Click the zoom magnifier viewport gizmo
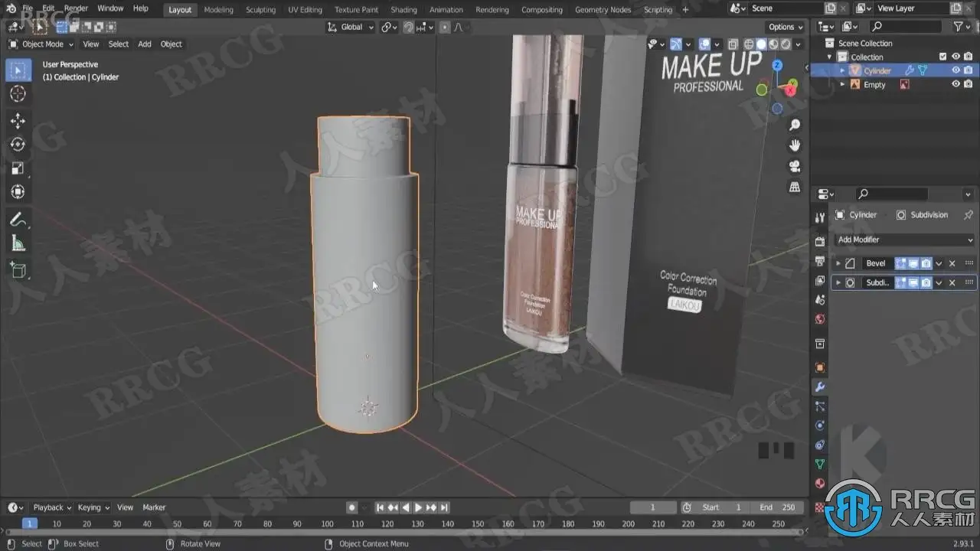This screenshot has height=551, width=980. point(795,125)
